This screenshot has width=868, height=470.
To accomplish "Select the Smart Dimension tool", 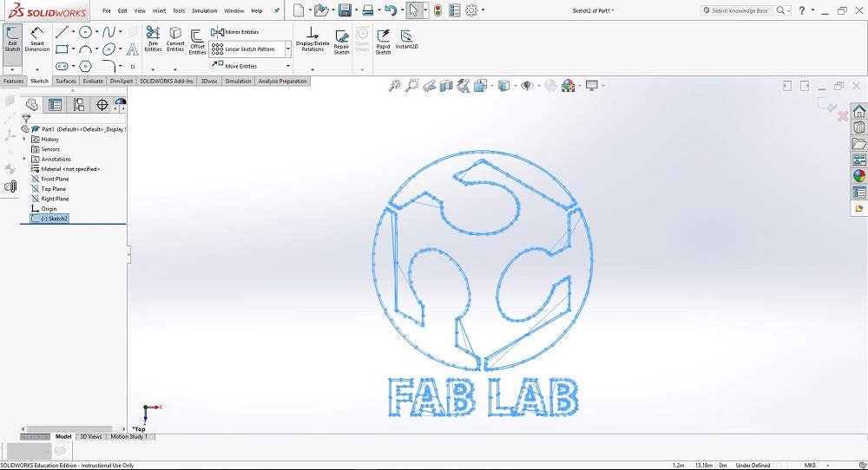I will [x=37, y=39].
